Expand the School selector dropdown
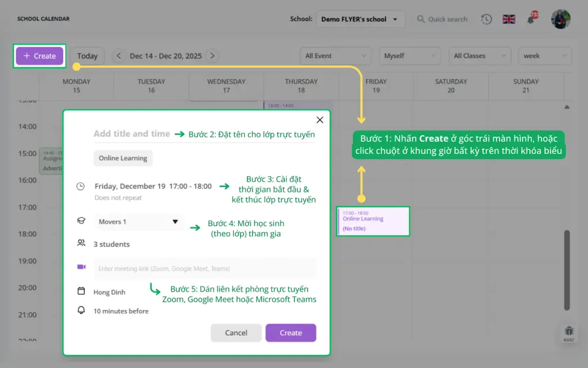 click(x=360, y=19)
